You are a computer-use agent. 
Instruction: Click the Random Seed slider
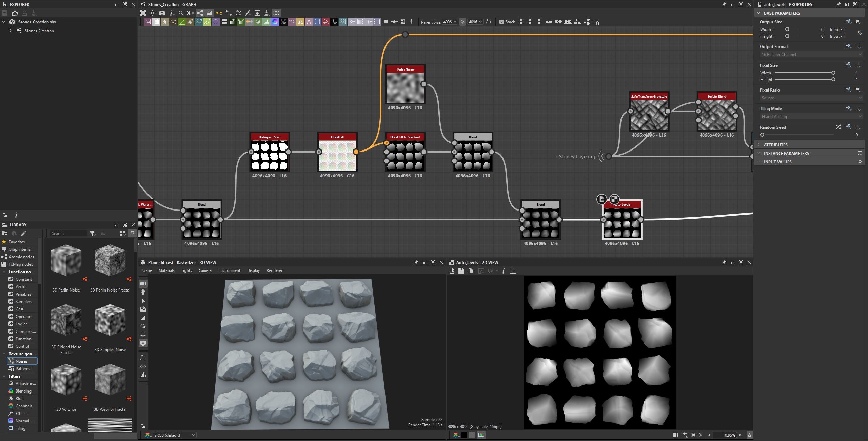click(x=797, y=135)
